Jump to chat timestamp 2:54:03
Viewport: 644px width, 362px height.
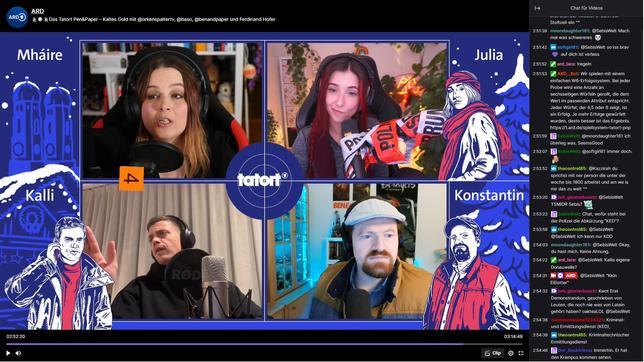(x=540, y=245)
